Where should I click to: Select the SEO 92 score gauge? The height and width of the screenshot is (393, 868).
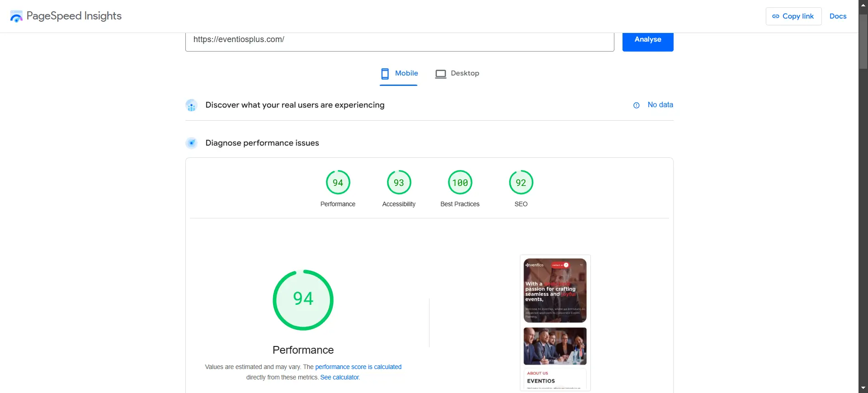point(521,182)
